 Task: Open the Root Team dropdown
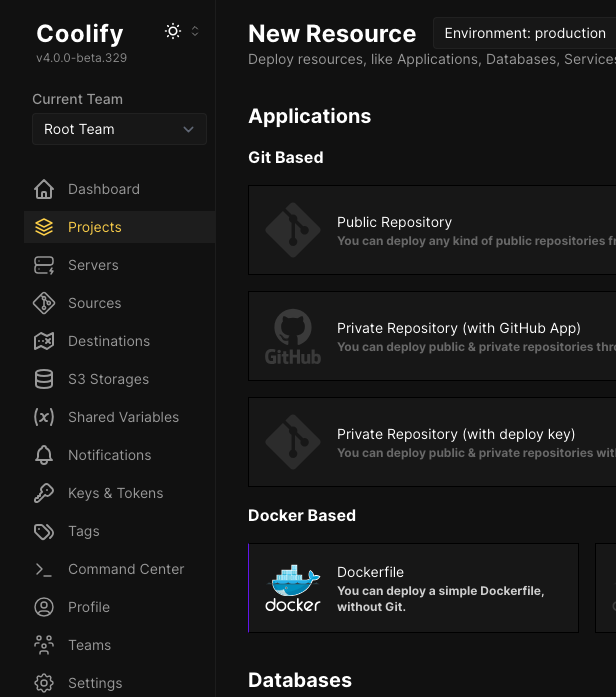(x=120, y=129)
